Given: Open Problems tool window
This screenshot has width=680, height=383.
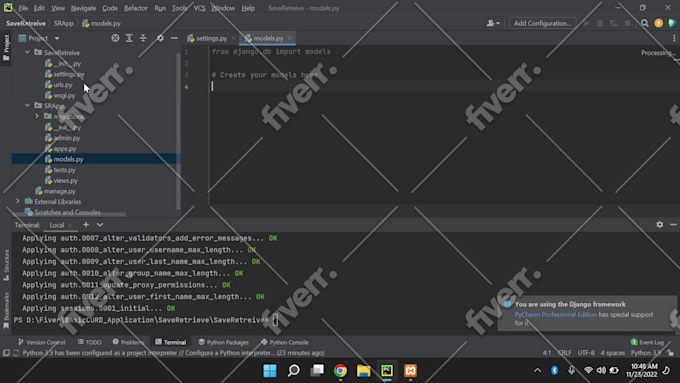Looking at the screenshot, I should tap(128, 342).
